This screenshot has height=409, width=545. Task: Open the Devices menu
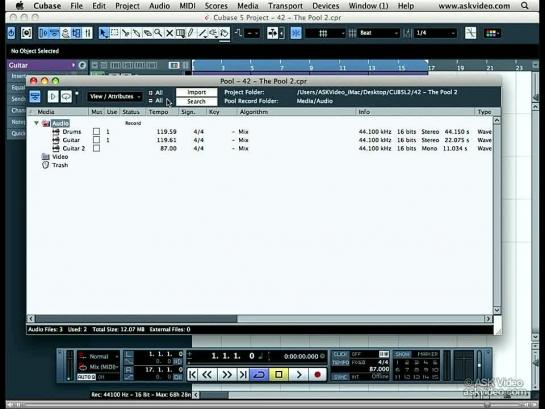pyautogui.click(x=325, y=6)
